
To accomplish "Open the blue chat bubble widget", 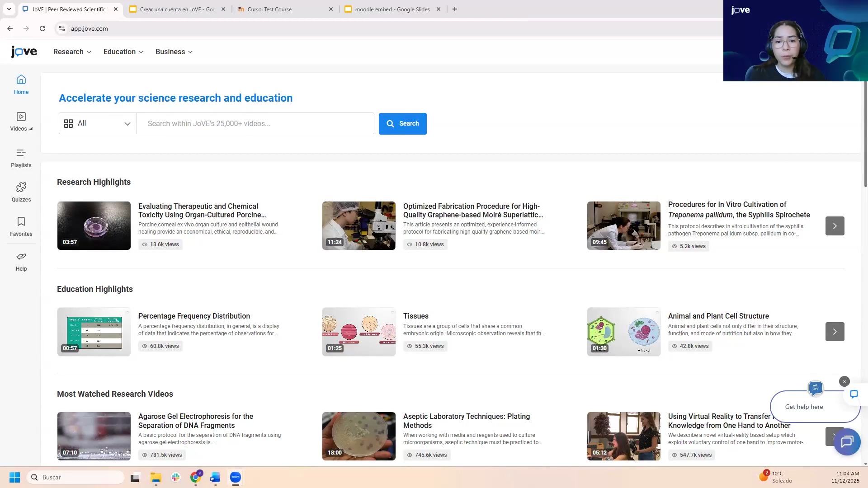I will coord(847,441).
